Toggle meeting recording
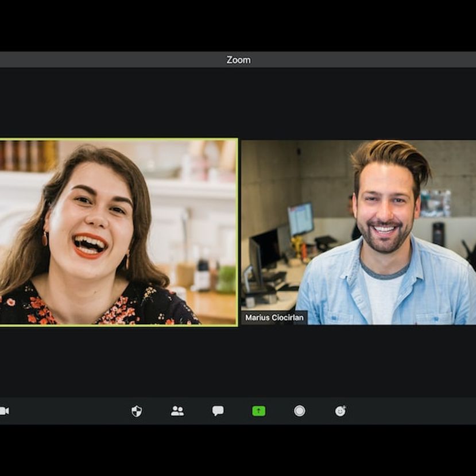Viewport: 476px width, 476px height. 299,410
